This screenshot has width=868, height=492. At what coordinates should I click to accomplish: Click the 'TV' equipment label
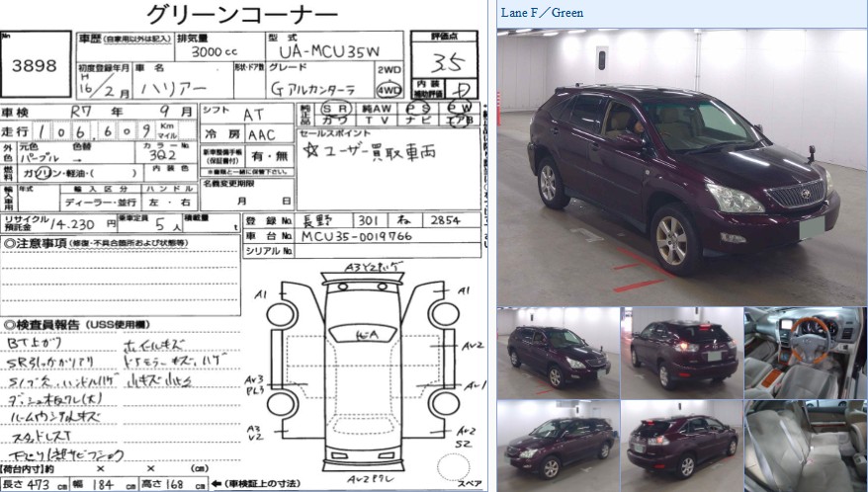pyautogui.click(x=377, y=121)
